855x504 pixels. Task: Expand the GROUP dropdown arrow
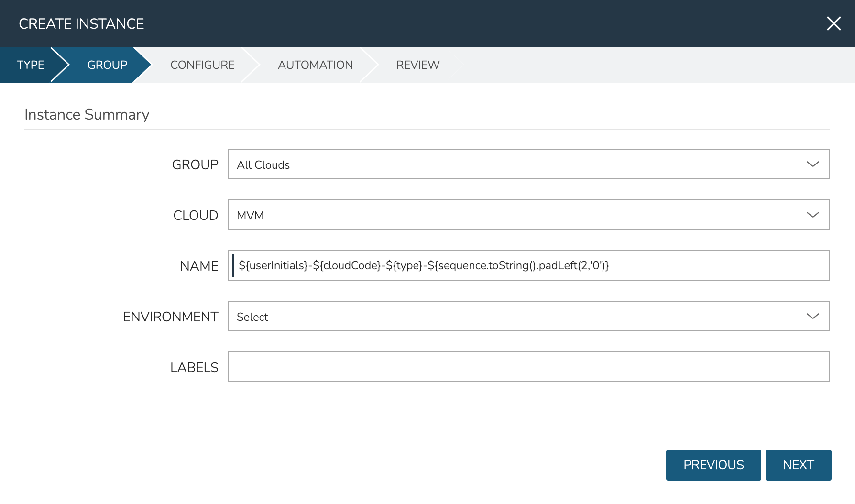(x=812, y=164)
